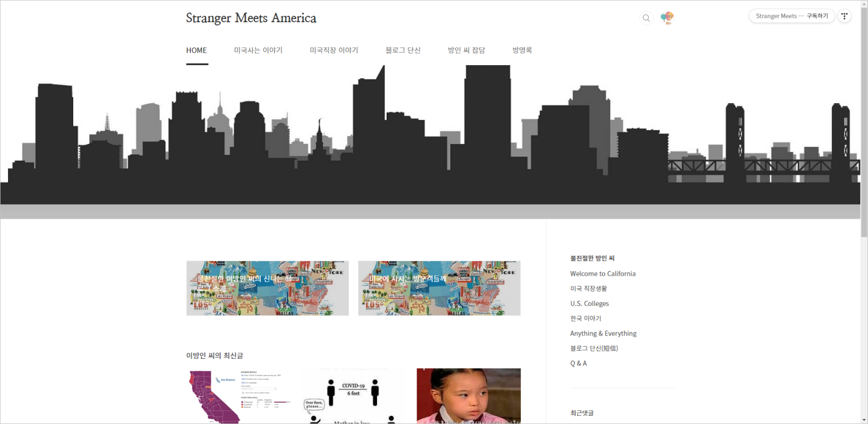
Task: Click the scrollbar down arrow
Action: click(x=864, y=420)
